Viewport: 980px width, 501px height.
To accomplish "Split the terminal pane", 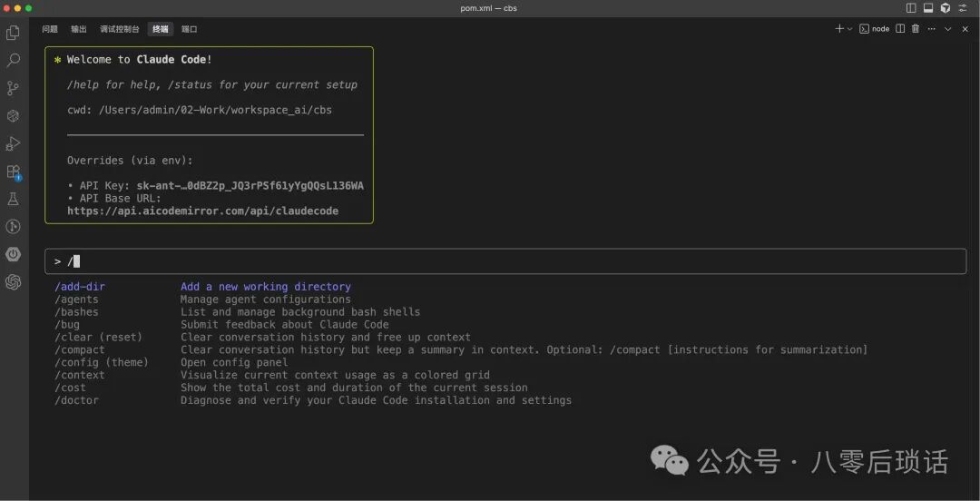I will pyautogui.click(x=900, y=29).
